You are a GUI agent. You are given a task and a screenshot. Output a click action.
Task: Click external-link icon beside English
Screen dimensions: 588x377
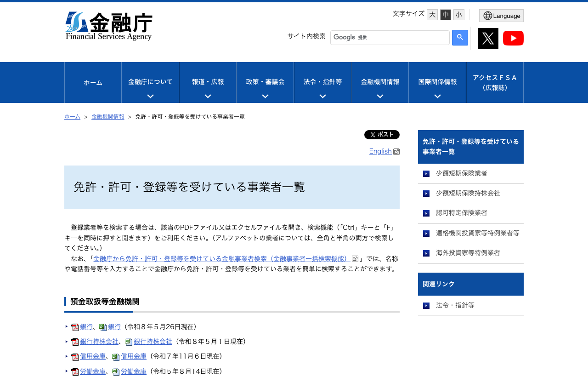[x=396, y=152]
